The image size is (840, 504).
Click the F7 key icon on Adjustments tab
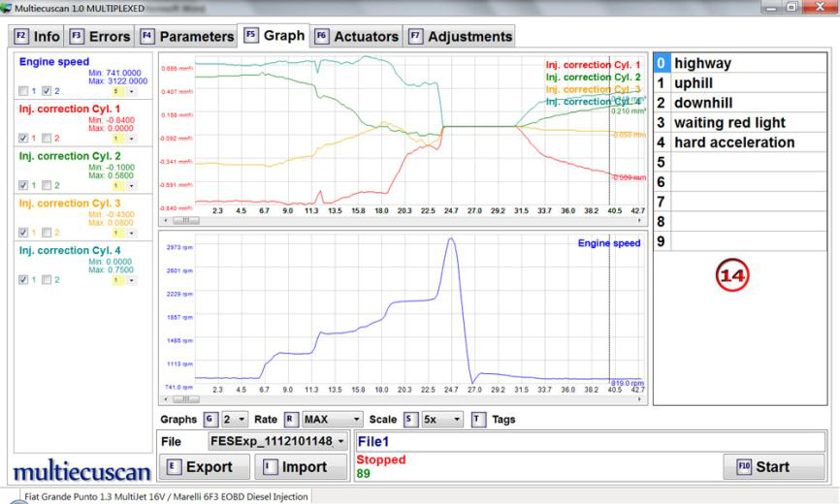415,37
